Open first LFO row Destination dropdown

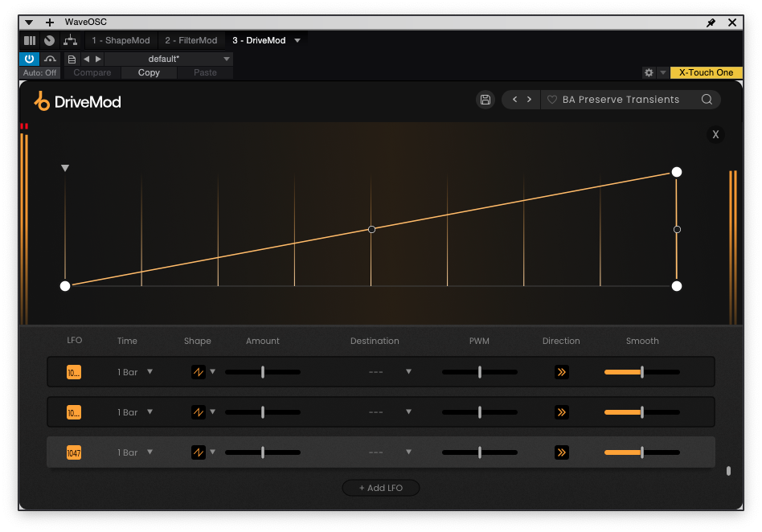(389, 372)
